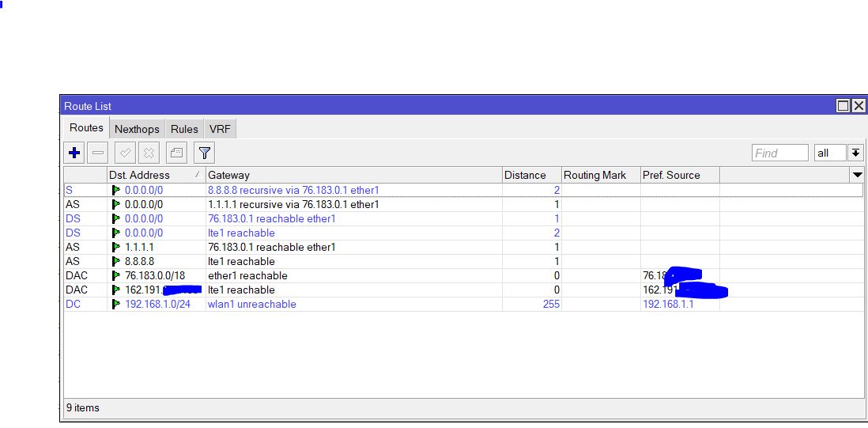
Task: Click the Find search field
Action: [780, 153]
